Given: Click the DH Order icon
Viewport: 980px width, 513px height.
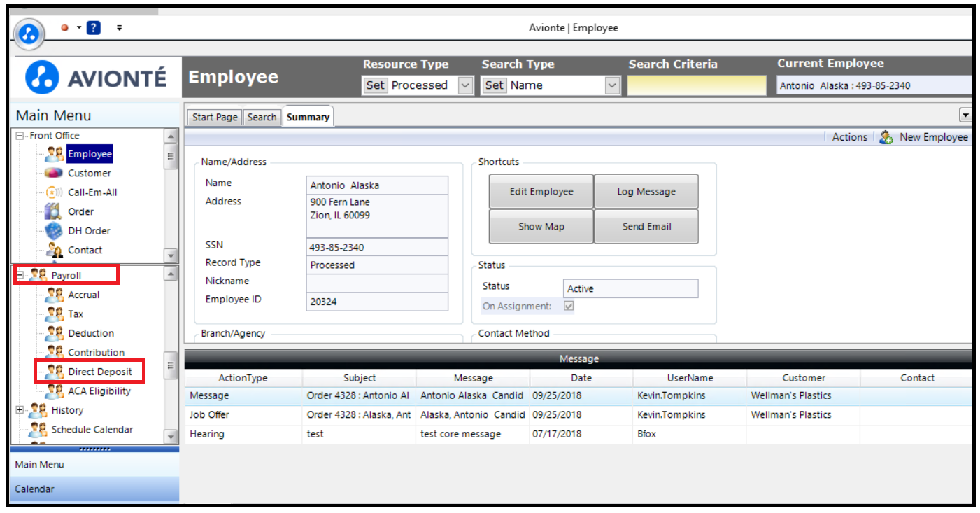Looking at the screenshot, I should coord(55,231).
